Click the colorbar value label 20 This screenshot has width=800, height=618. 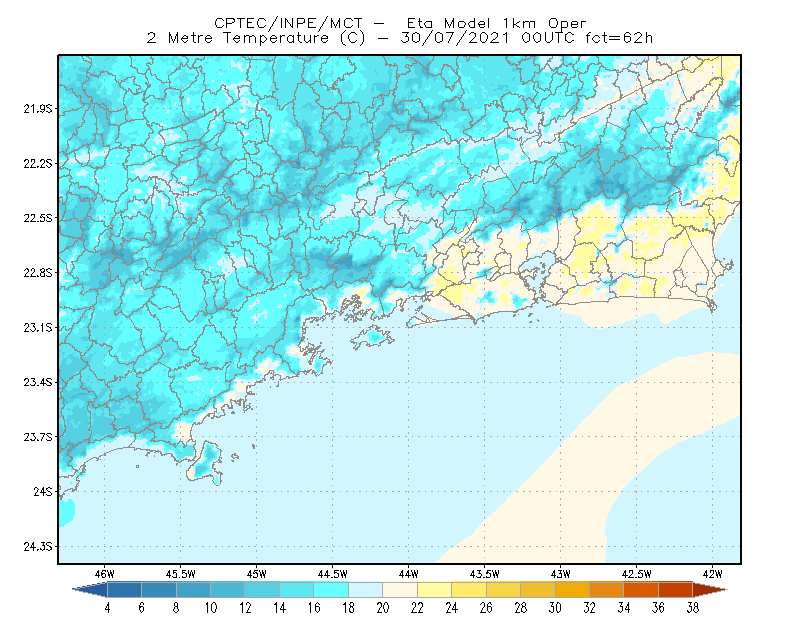(383, 608)
